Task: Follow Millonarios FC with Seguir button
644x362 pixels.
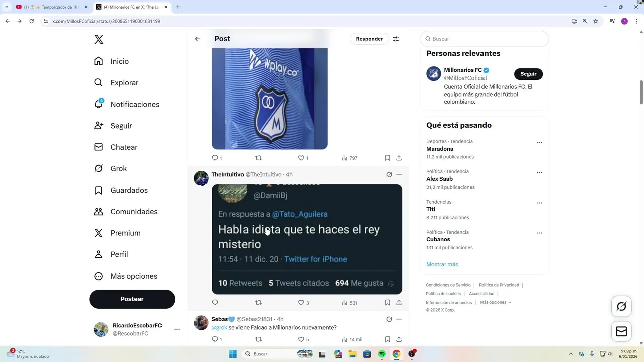Action: coord(528,74)
